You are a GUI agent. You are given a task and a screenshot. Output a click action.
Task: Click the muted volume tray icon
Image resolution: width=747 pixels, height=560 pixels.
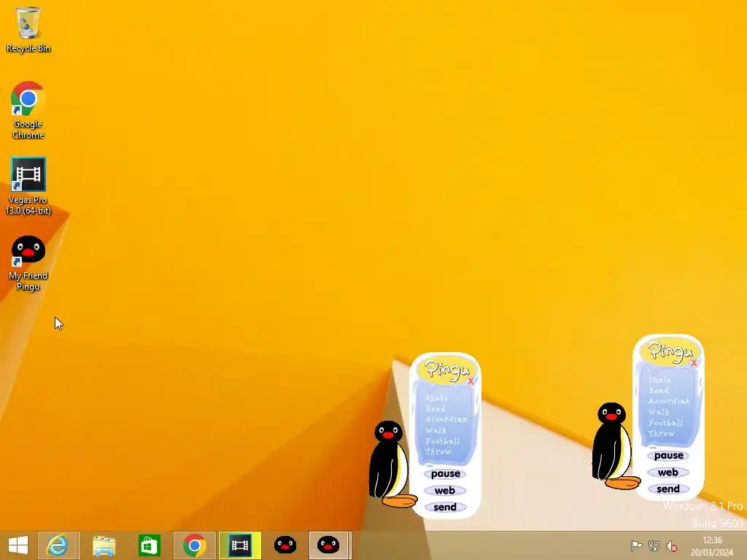[x=672, y=545]
